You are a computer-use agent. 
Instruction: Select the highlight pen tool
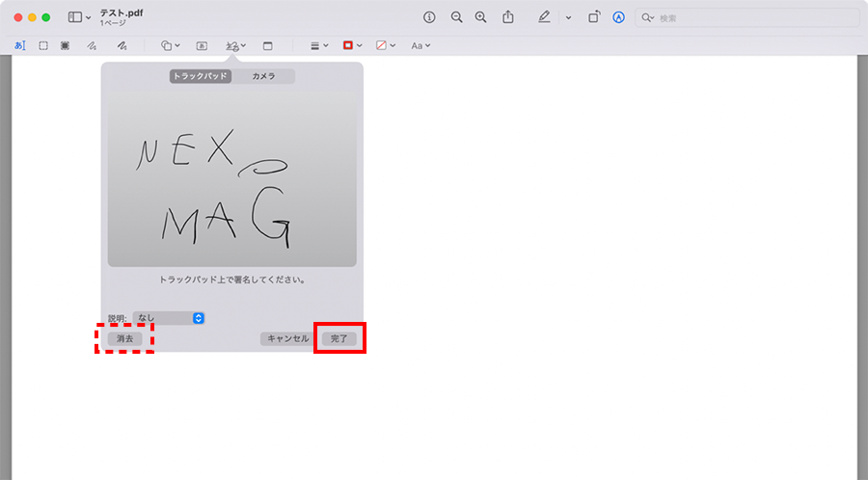(545, 17)
